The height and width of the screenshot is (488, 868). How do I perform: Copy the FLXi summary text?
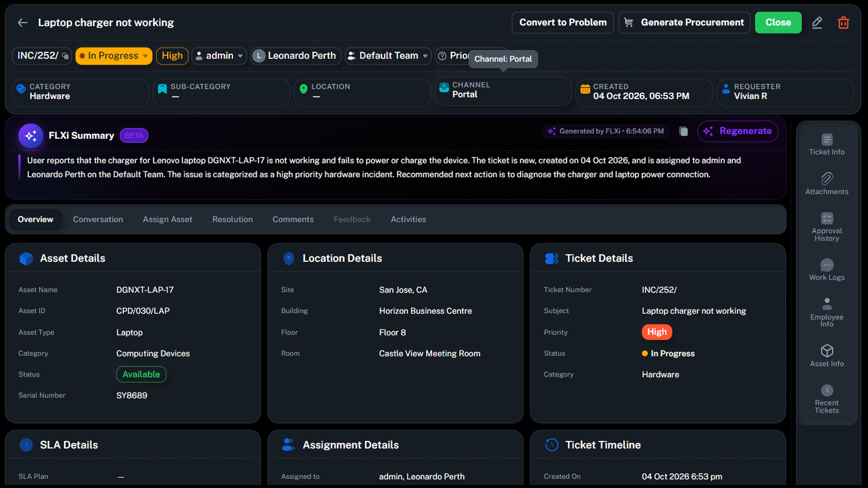click(x=683, y=131)
